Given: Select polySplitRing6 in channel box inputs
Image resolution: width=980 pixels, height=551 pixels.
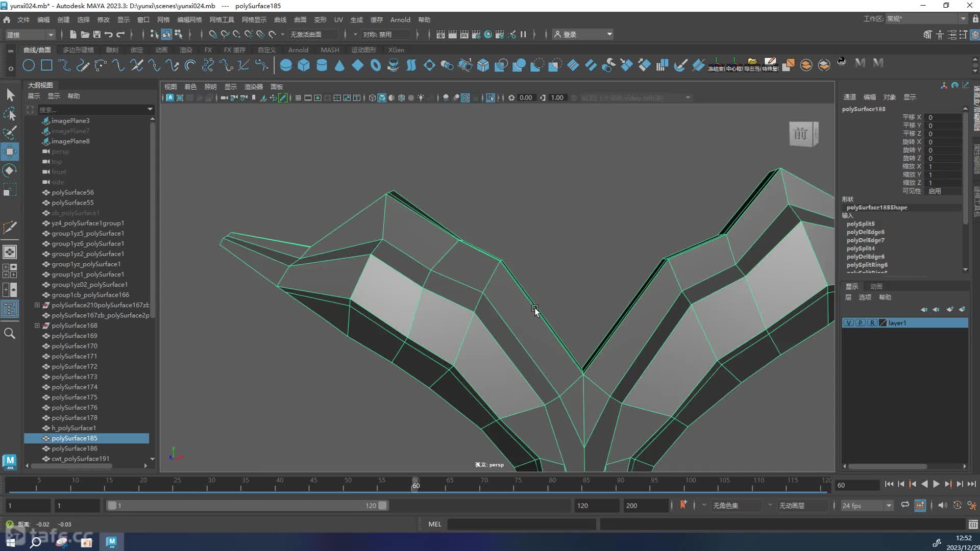Looking at the screenshot, I should [x=867, y=265].
